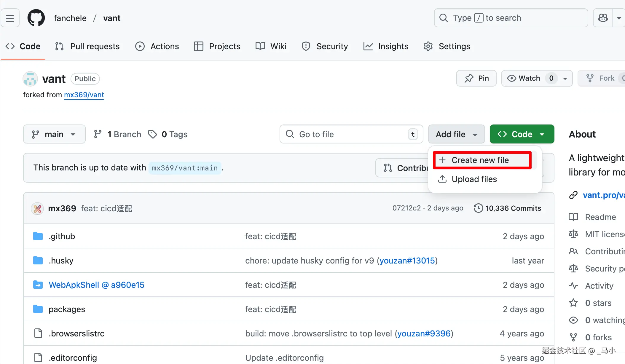The image size is (625, 364).
Task: Pin the vant repository
Action: tap(476, 78)
